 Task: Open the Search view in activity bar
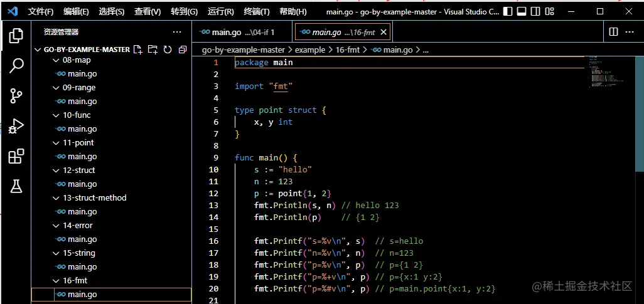16,66
